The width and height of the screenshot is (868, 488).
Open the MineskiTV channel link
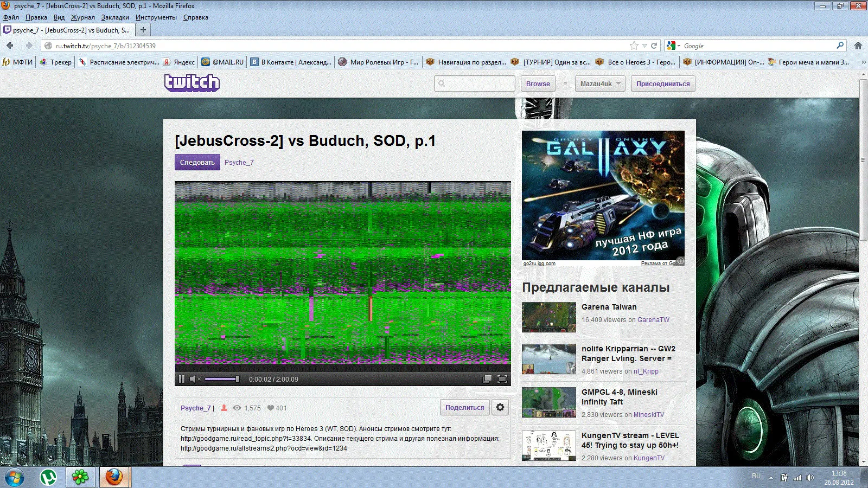click(x=649, y=415)
